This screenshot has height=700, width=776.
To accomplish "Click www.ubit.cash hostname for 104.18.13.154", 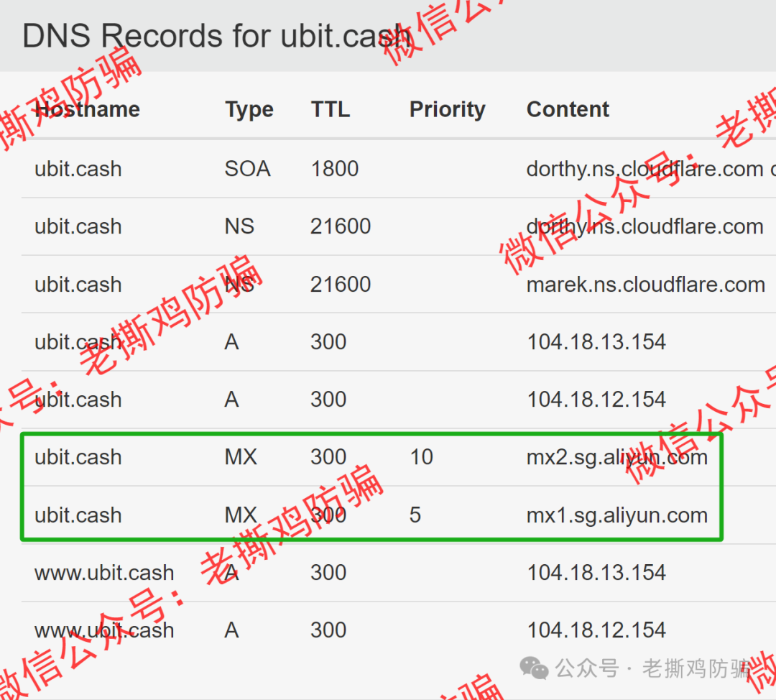I will (104, 574).
